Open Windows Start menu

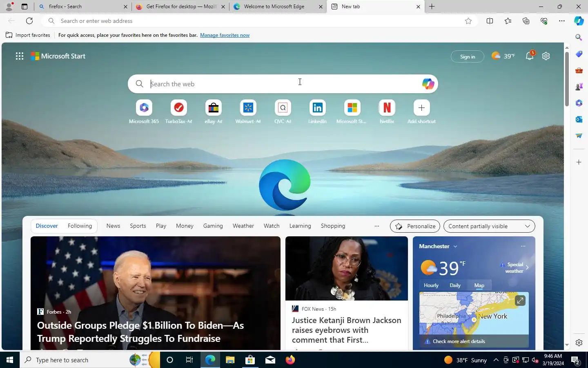coord(10,360)
